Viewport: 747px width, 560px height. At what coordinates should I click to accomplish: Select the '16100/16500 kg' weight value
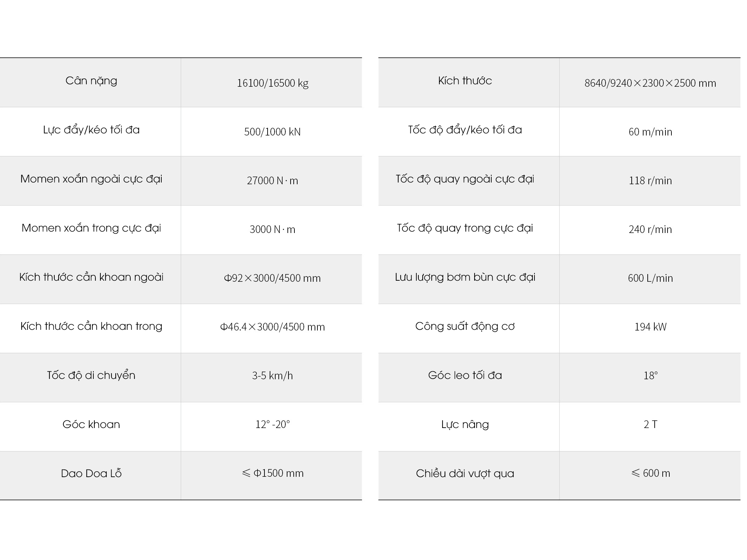pyautogui.click(x=272, y=83)
